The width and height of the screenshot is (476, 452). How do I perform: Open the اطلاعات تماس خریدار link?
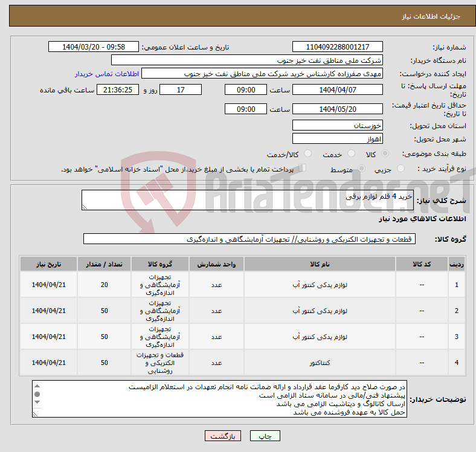pyautogui.click(x=107, y=74)
